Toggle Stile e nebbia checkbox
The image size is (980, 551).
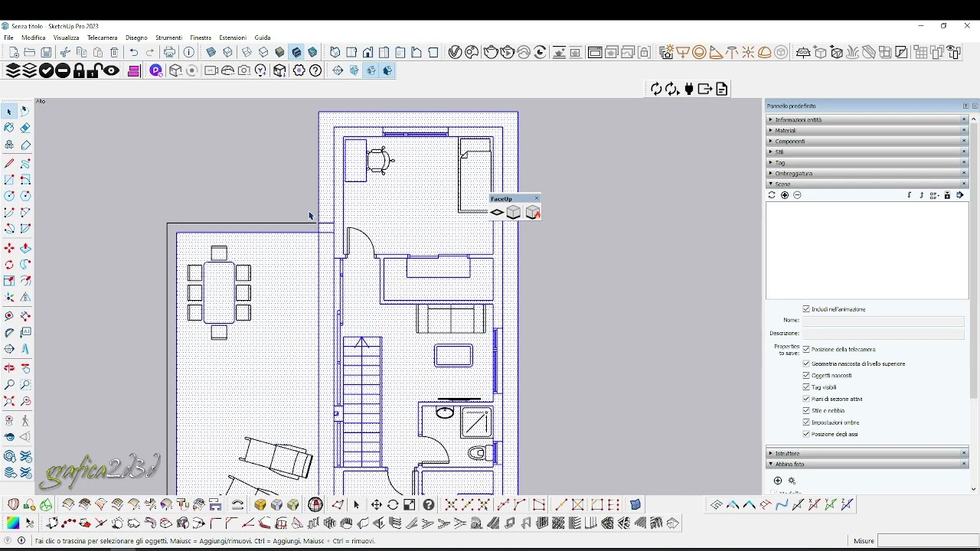coord(806,411)
